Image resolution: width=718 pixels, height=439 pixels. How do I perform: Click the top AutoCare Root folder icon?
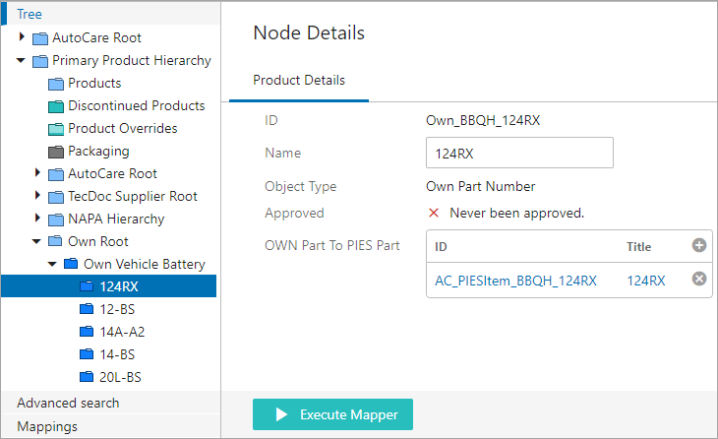pos(40,38)
